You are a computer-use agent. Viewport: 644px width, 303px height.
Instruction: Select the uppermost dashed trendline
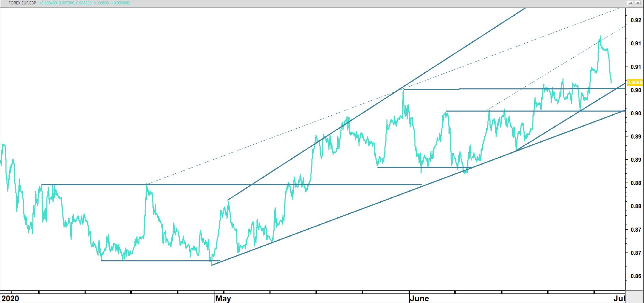(273, 138)
